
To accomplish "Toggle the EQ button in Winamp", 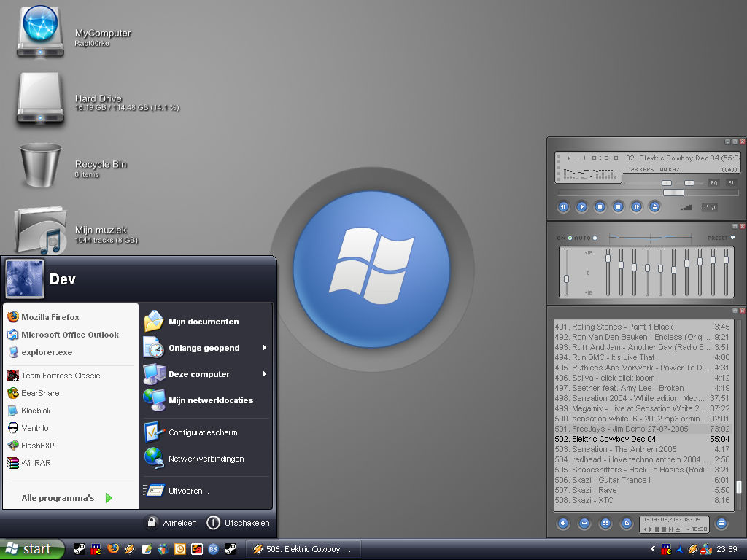I will (713, 183).
